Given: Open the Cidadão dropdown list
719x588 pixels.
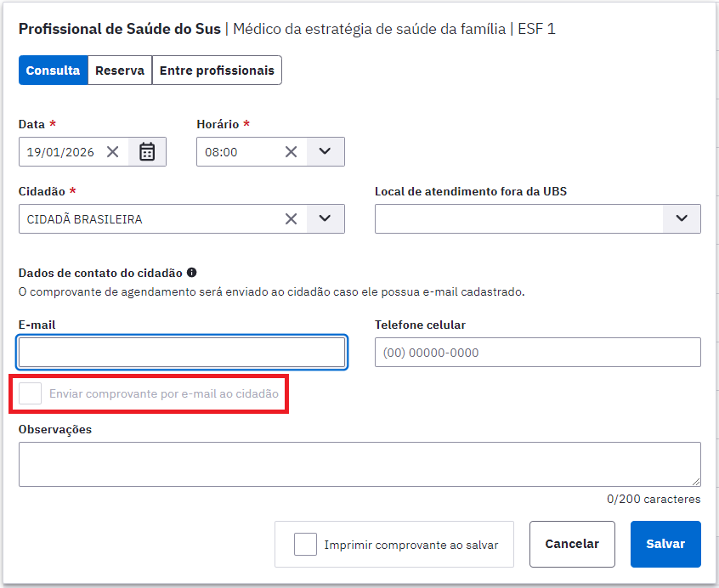Looking at the screenshot, I should (x=325, y=218).
